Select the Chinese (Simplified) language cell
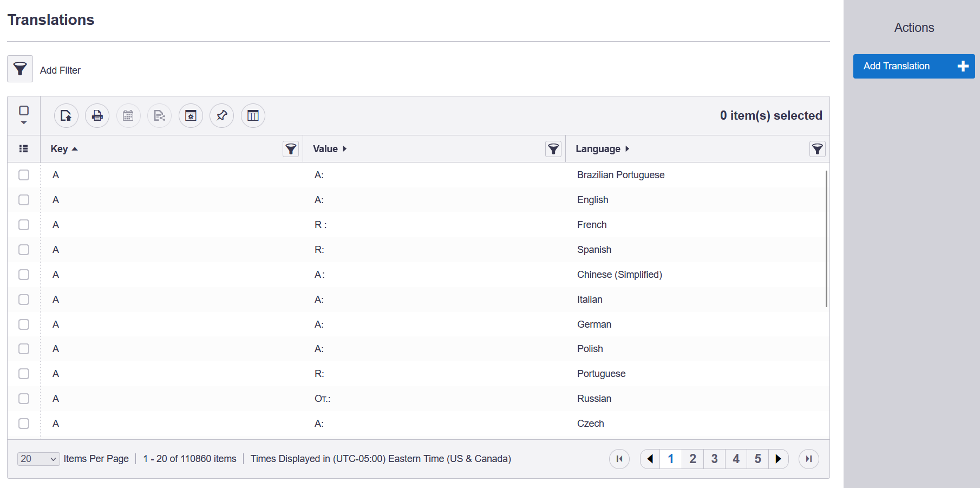 click(x=619, y=275)
